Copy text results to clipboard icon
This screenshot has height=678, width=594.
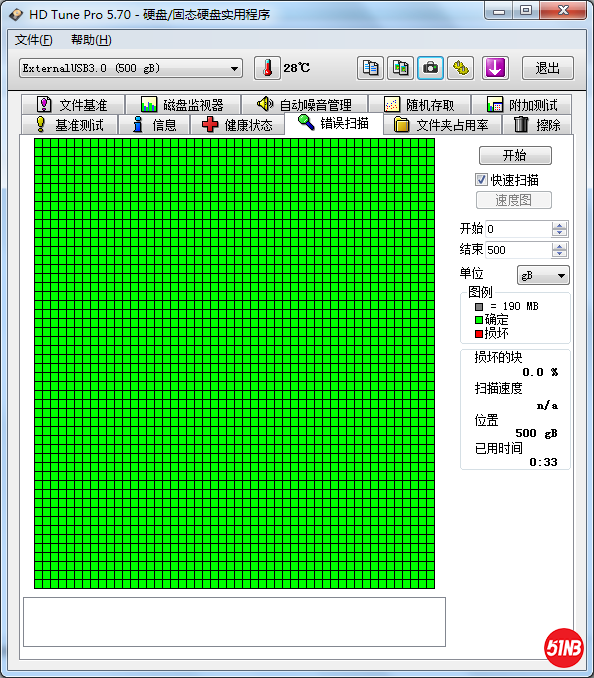[370, 68]
